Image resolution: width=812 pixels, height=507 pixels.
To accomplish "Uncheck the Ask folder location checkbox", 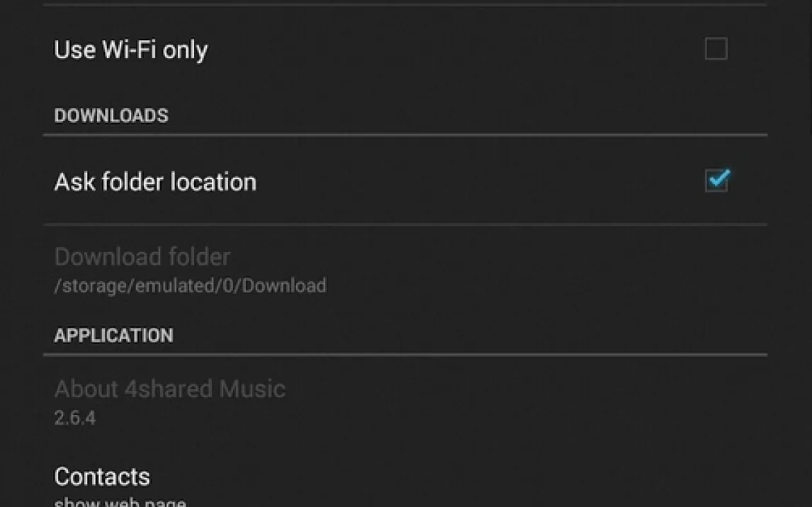I will [716, 181].
